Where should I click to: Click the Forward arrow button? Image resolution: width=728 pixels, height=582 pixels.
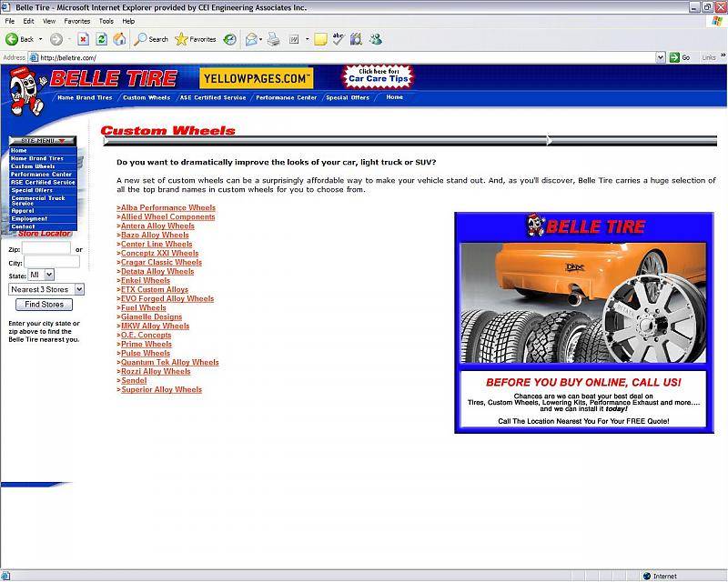click(x=56, y=39)
